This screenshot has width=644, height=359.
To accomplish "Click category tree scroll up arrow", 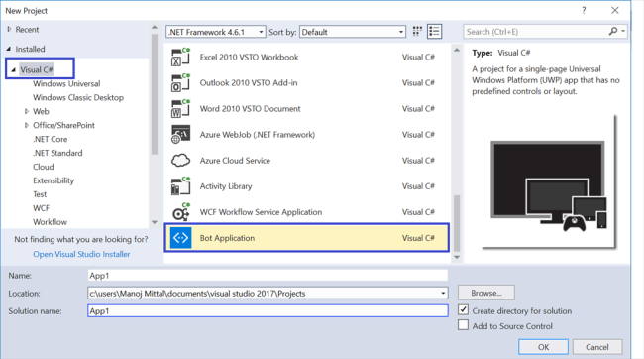I will [x=155, y=28].
